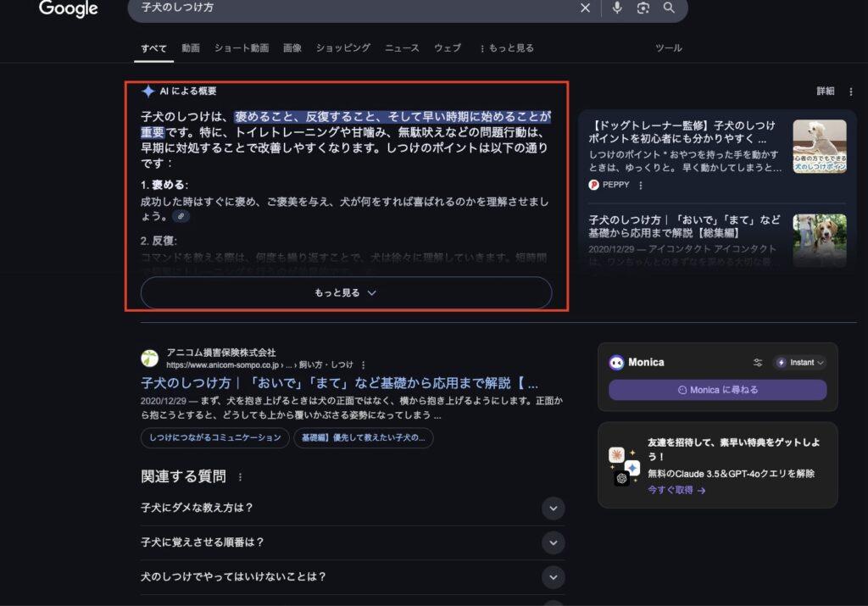This screenshot has height=606, width=868.
Task: Open the white puppy thumbnail in the PEPPY card
Action: (x=820, y=147)
